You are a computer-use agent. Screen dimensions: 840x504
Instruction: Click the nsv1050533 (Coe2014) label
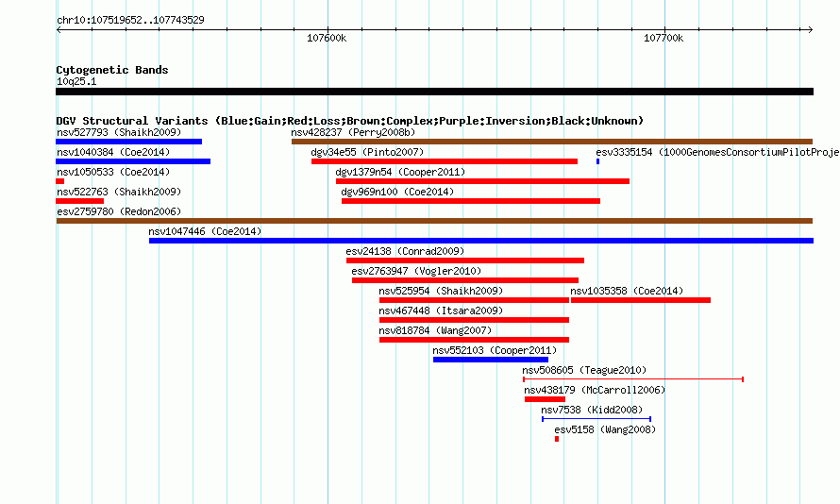click(x=113, y=172)
